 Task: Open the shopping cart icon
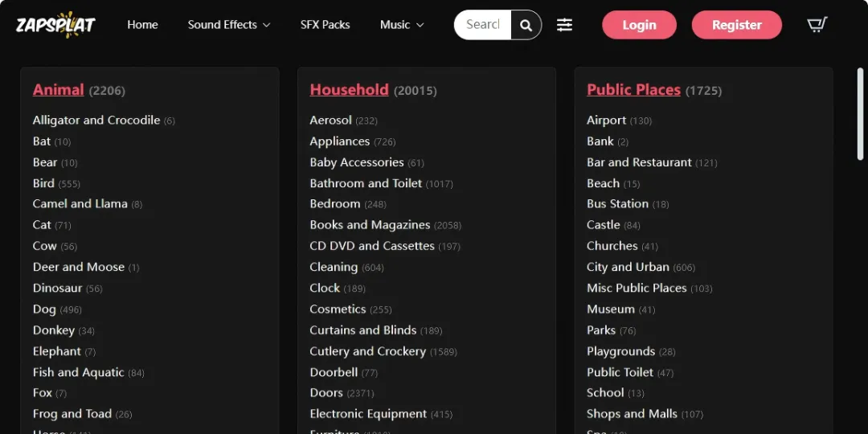[817, 25]
